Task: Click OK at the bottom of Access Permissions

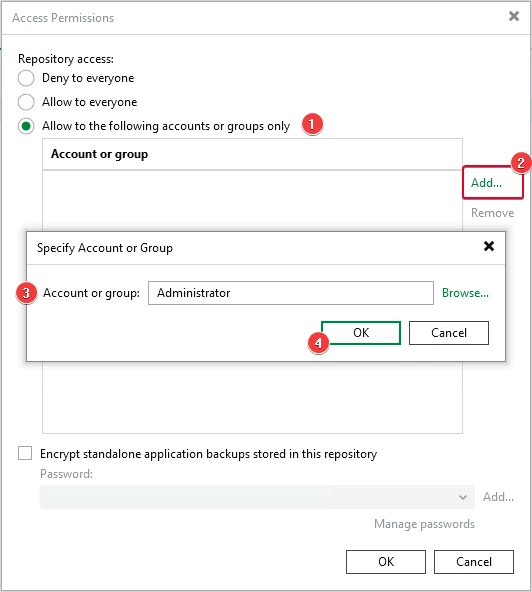Action: pos(386,562)
